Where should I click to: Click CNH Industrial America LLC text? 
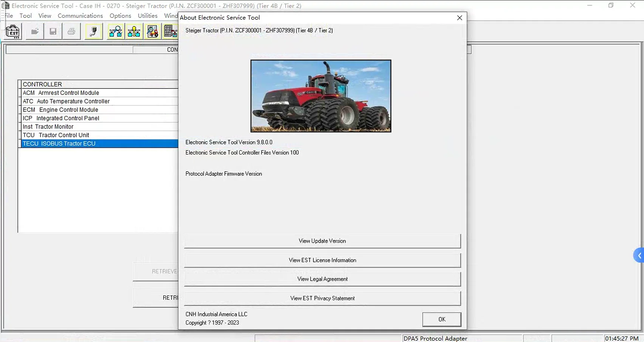pos(217,314)
